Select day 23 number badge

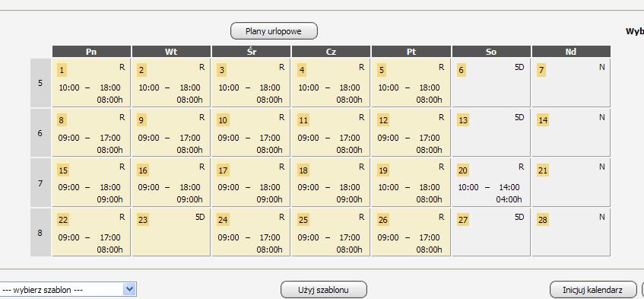143,220
